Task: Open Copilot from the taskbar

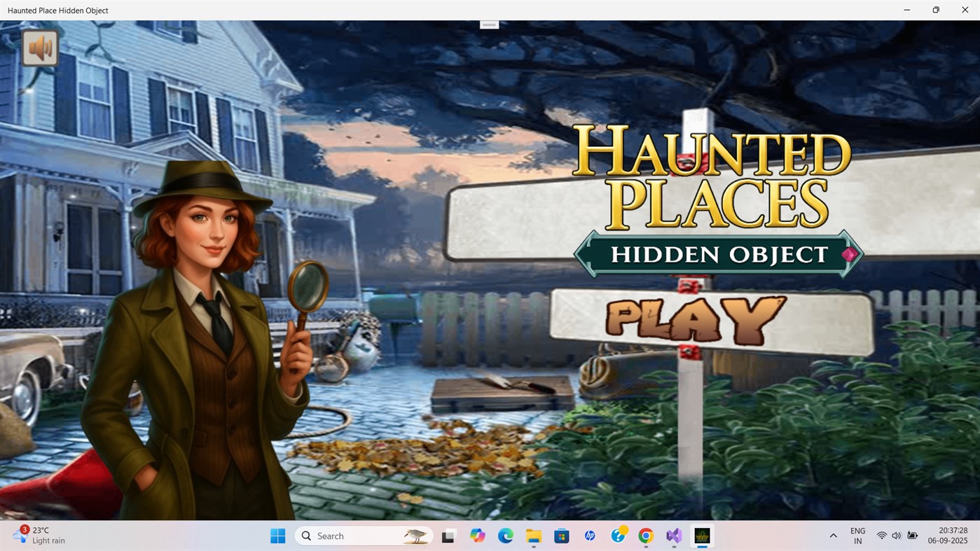Action: click(x=477, y=536)
